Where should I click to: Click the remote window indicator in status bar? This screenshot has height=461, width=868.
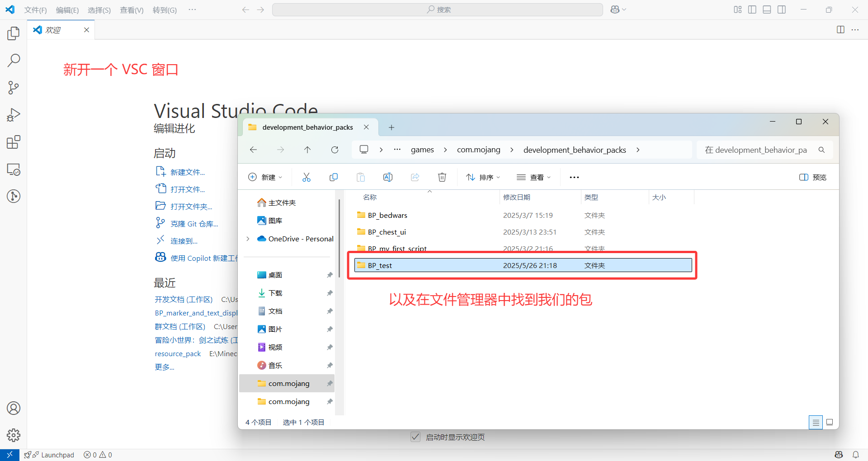click(9, 455)
